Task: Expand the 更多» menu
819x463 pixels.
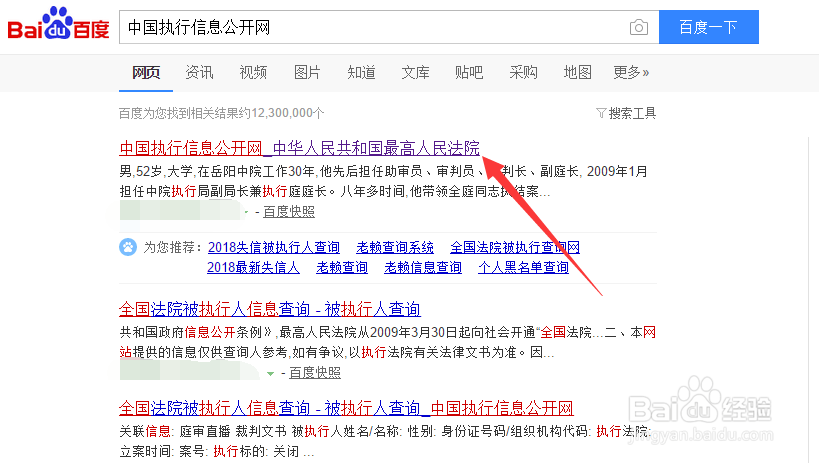Action: tap(631, 72)
